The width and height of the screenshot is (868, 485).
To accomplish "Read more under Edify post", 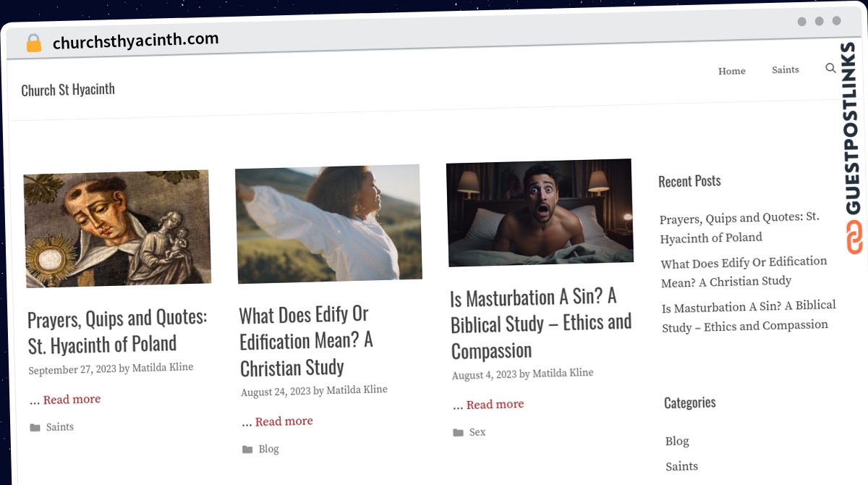I will tap(284, 421).
